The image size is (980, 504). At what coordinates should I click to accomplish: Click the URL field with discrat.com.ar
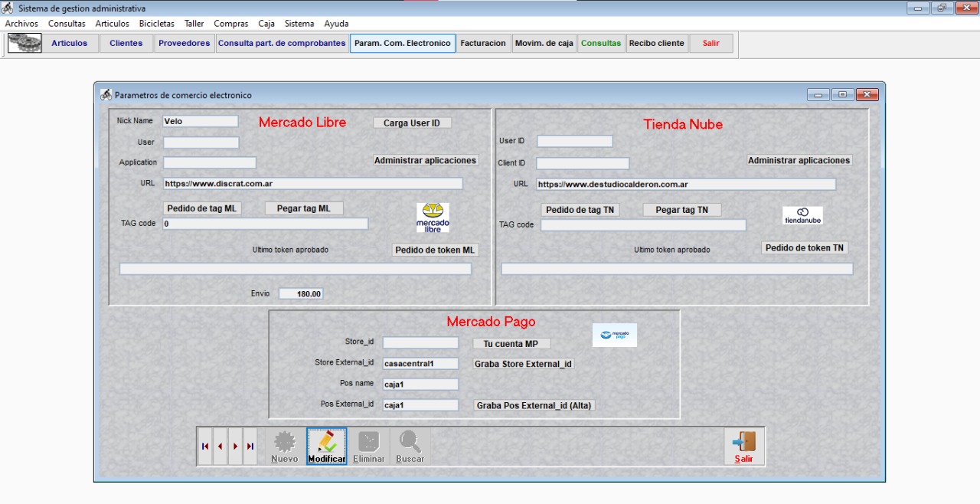pyautogui.click(x=313, y=184)
